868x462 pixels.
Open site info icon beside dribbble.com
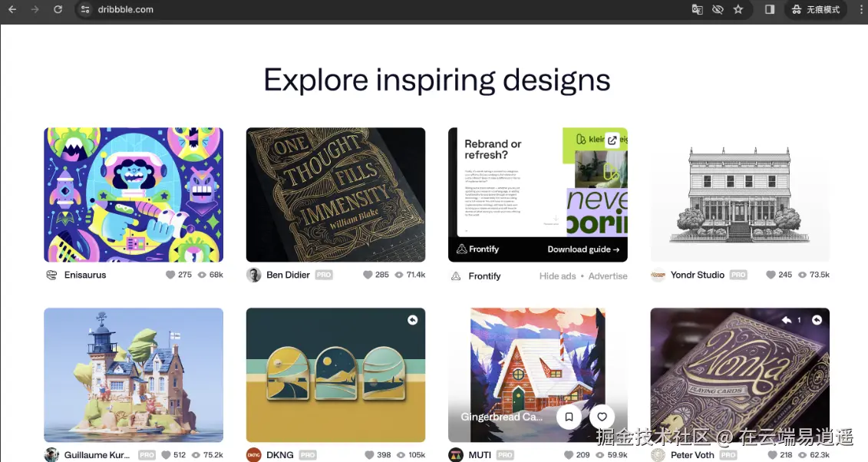(85, 9)
